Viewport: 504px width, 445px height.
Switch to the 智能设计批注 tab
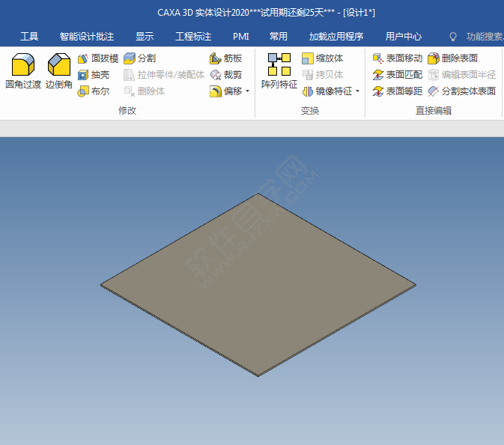click(x=87, y=36)
